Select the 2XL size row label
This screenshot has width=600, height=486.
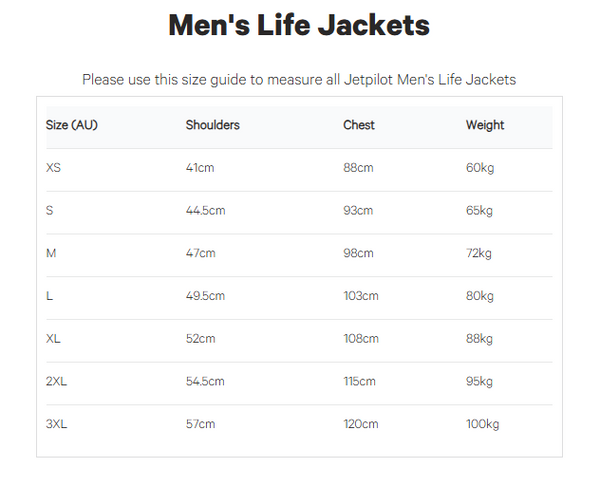pyautogui.click(x=57, y=381)
